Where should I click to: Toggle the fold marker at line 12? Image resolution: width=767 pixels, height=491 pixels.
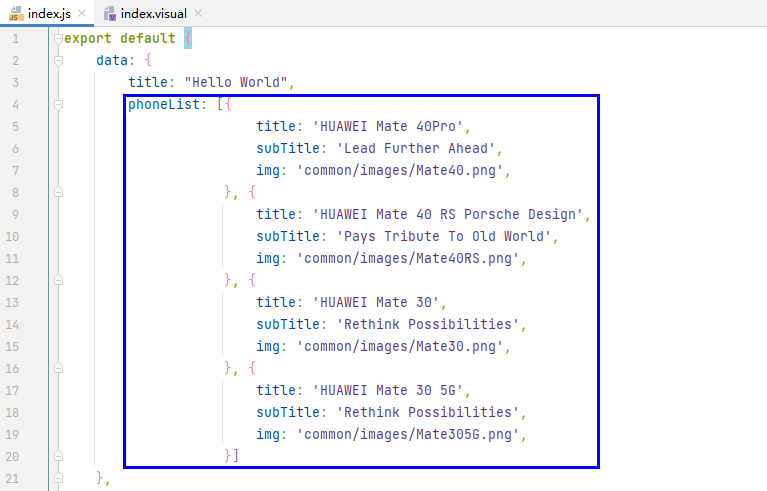58,280
